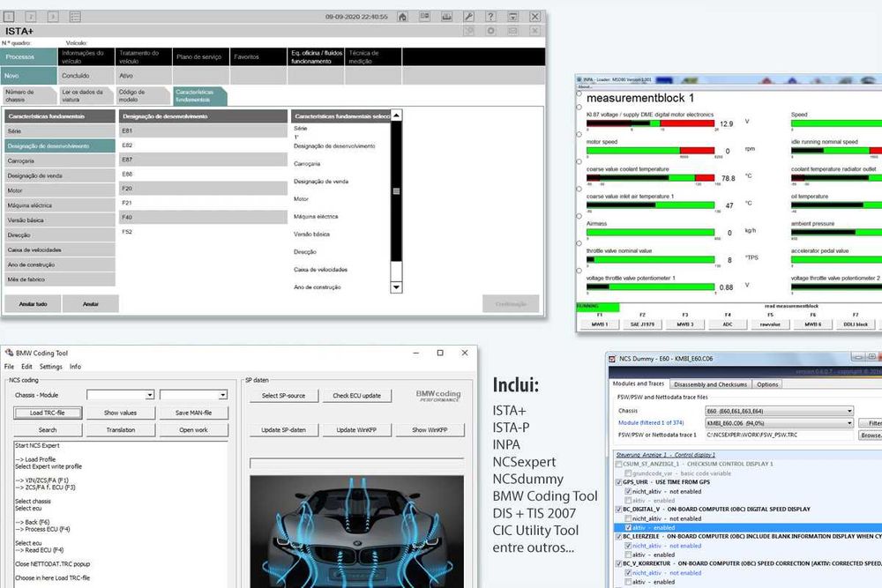Viewport: 882px width, 588px height.
Task: Toggle GPS_UHR checkbox in NCS Dummy
Action: point(619,482)
